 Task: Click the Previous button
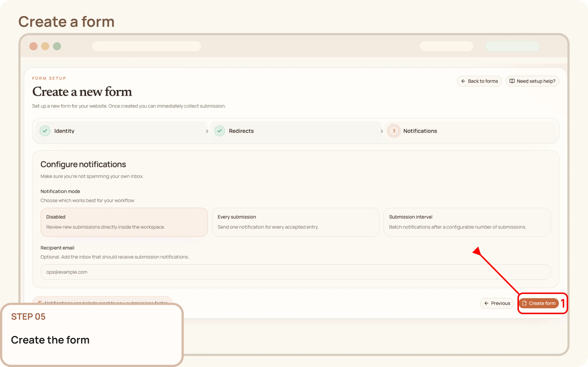[497, 303]
